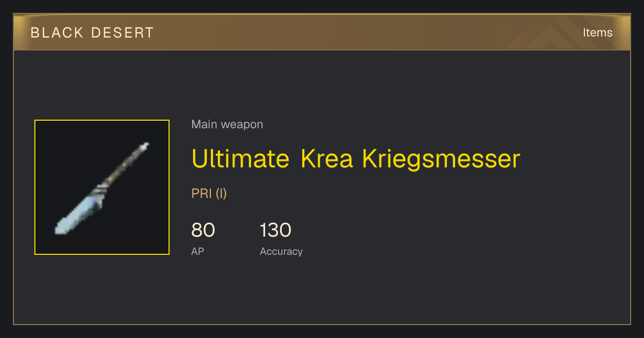Click the gold header banner bar
This screenshot has height=338, width=644.
tap(322, 33)
